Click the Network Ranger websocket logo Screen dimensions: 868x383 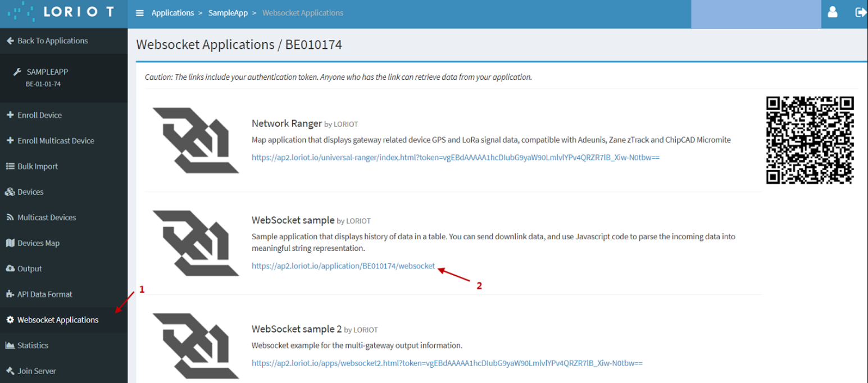pos(196,140)
